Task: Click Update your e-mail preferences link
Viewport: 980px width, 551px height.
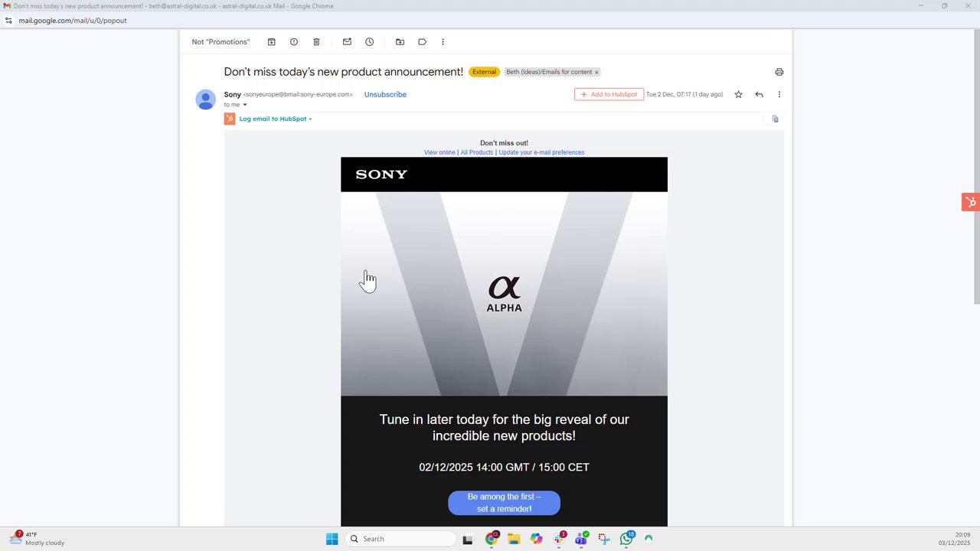Action: click(541, 152)
